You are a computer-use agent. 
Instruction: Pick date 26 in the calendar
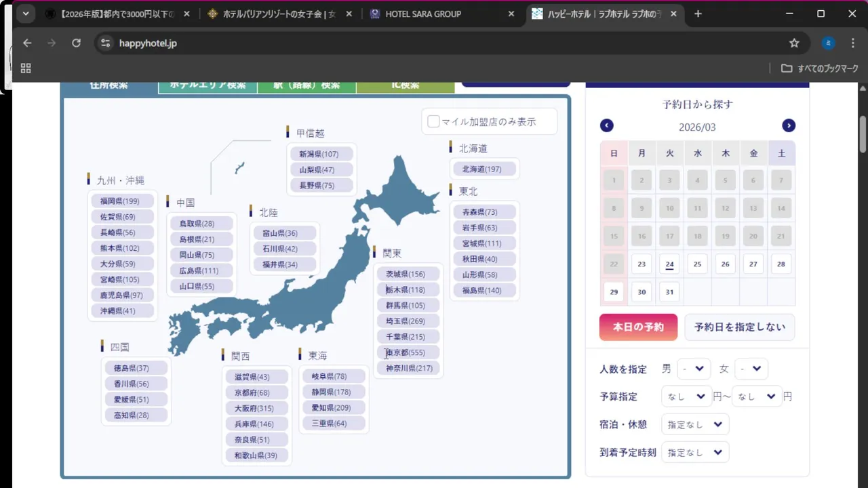click(726, 264)
